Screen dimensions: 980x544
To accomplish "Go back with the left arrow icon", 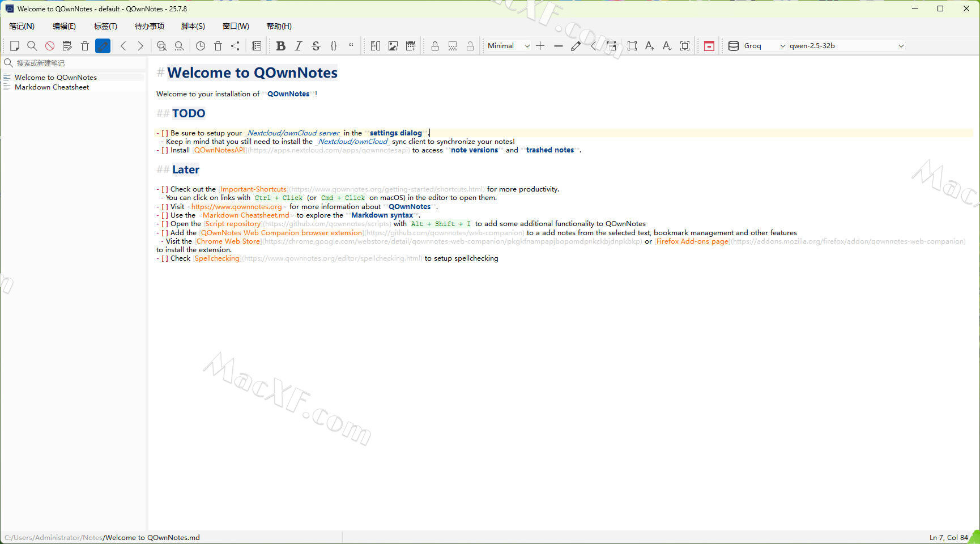I will tap(123, 46).
